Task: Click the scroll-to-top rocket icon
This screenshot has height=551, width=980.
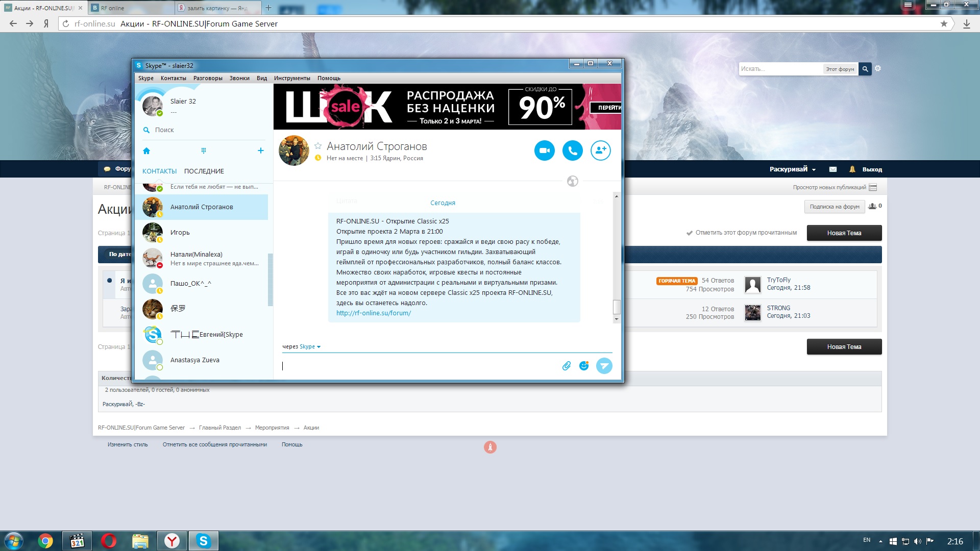Action: click(490, 447)
